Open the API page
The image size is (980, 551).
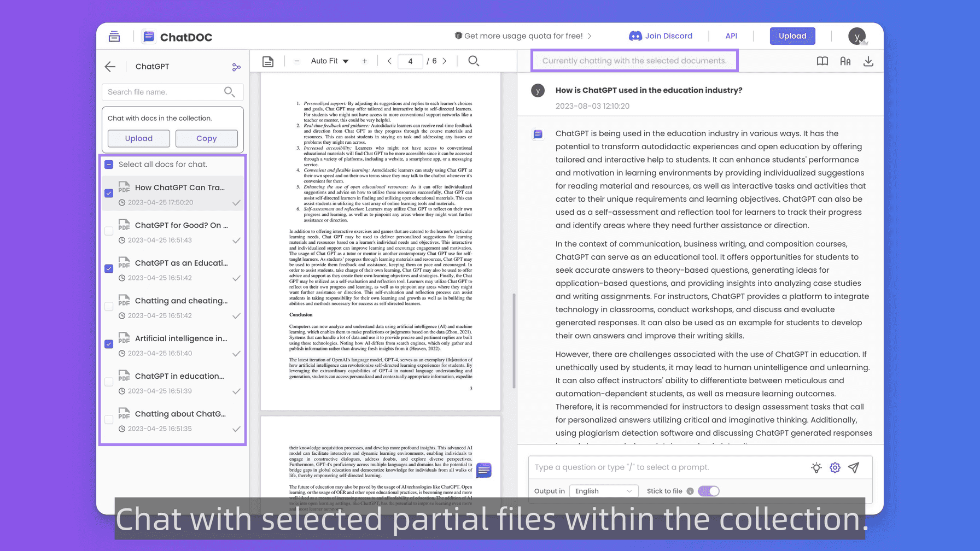pyautogui.click(x=731, y=36)
